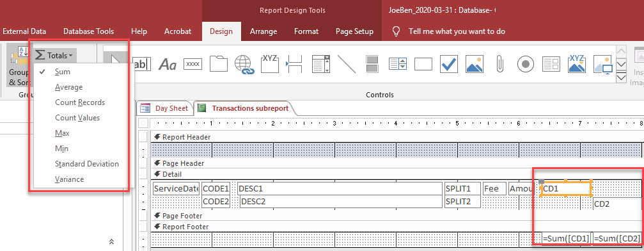Select the SPLIT2 field control
Image resolution: width=644 pixels, height=251 pixels.
(x=463, y=201)
